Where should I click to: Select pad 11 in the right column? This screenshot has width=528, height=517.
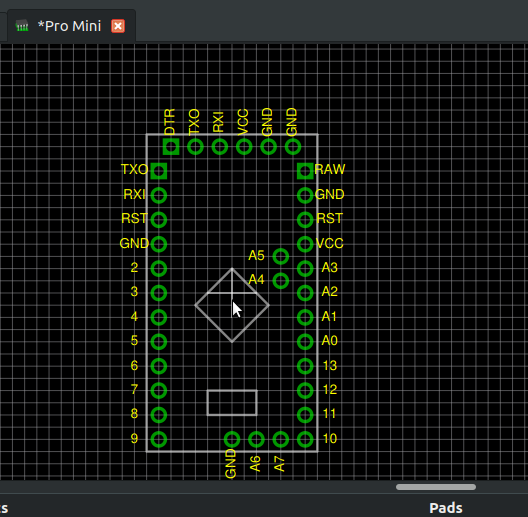tap(305, 415)
